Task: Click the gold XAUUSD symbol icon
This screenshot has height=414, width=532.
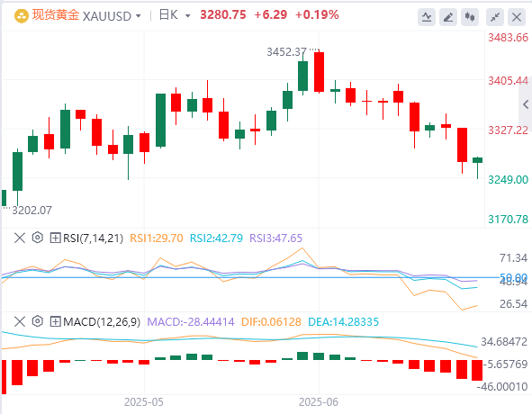Action: coord(22,16)
